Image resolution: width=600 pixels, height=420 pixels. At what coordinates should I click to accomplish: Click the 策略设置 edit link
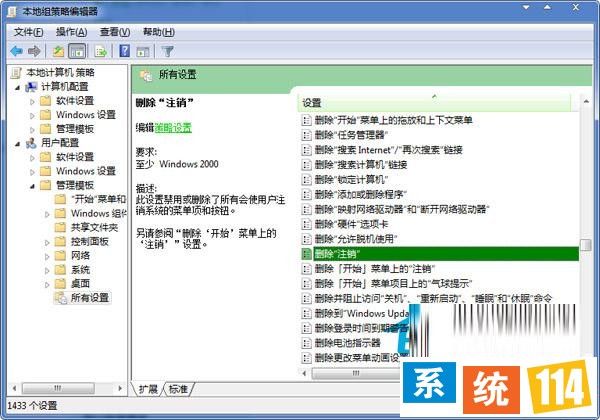point(173,128)
